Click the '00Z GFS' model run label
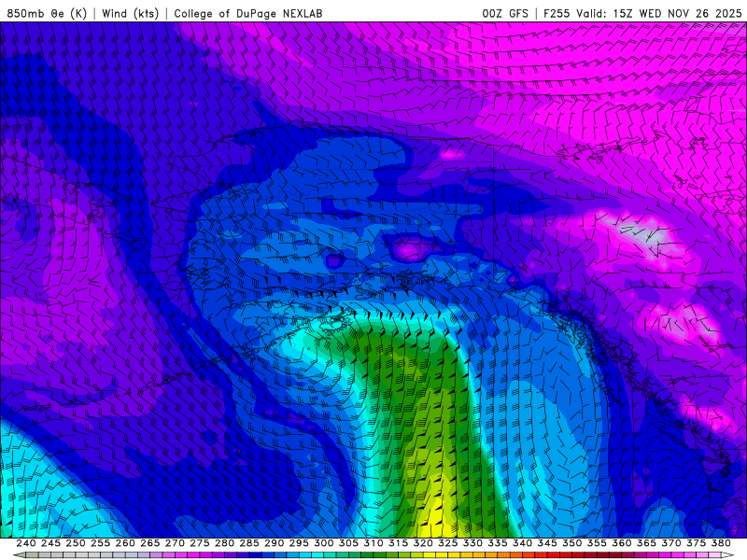The image size is (747, 560). (x=505, y=13)
